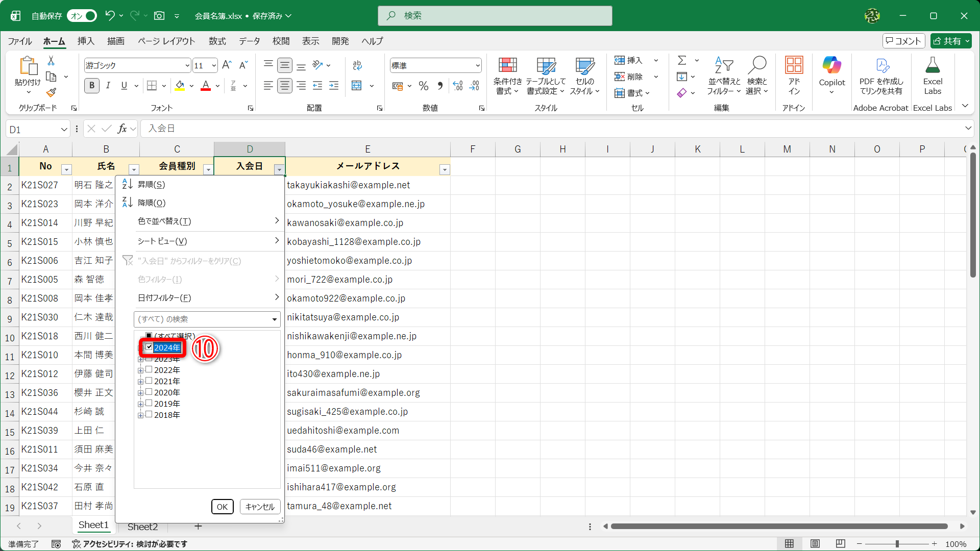Check the 2022年 checkbox
The height and width of the screenshot is (551, 980).
[x=149, y=370]
